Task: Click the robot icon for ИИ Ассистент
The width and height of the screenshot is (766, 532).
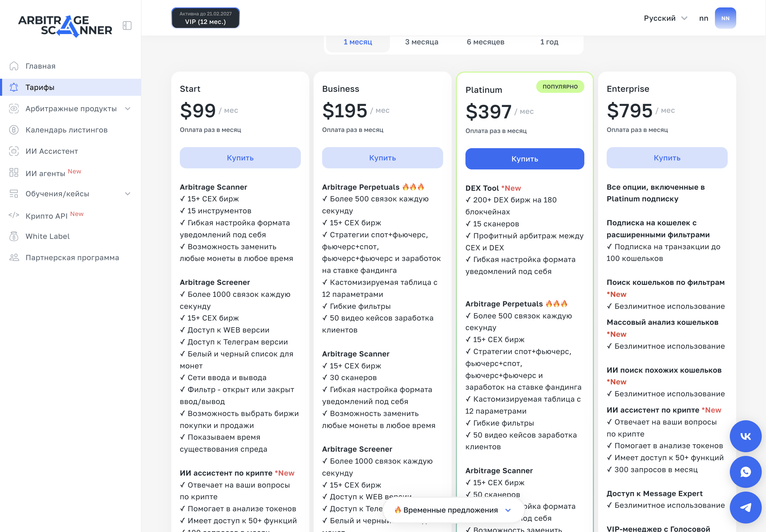Action: pyautogui.click(x=14, y=151)
